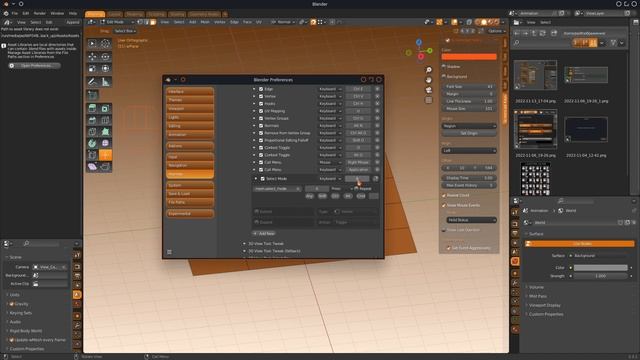Toggle Show Mouse Events checkbox

pos(444,205)
